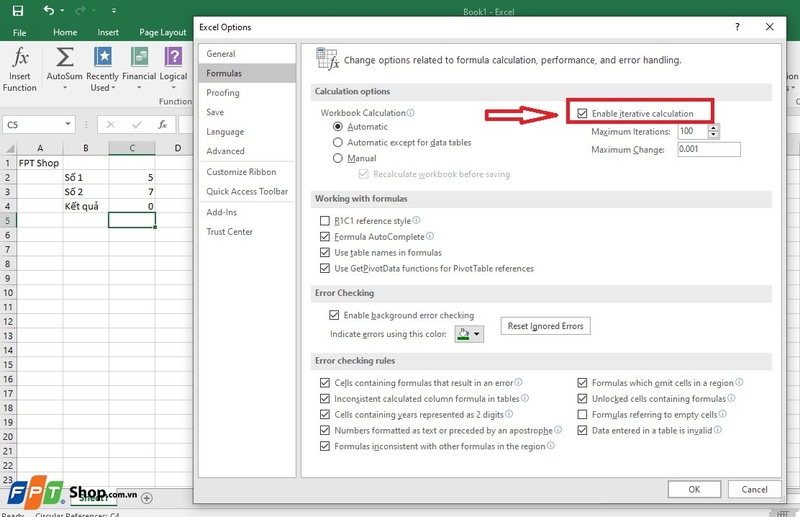The height and width of the screenshot is (517, 800).
Task: Open the Proofing options category
Action: coord(247,92)
